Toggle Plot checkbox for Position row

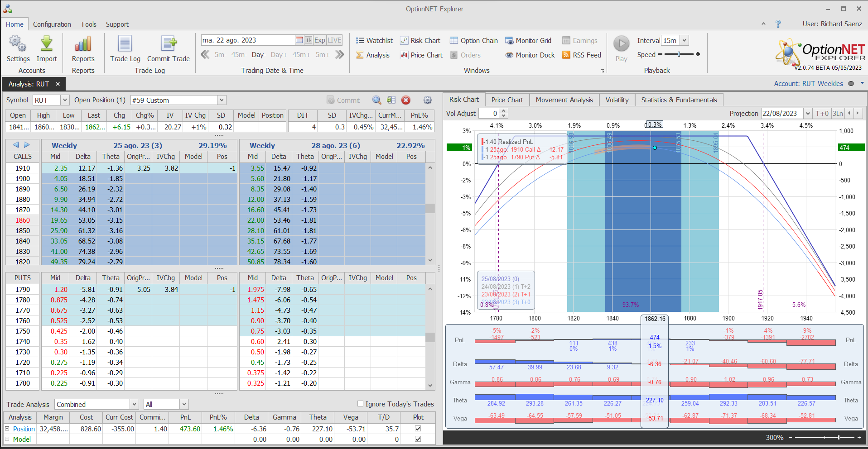pos(418,428)
